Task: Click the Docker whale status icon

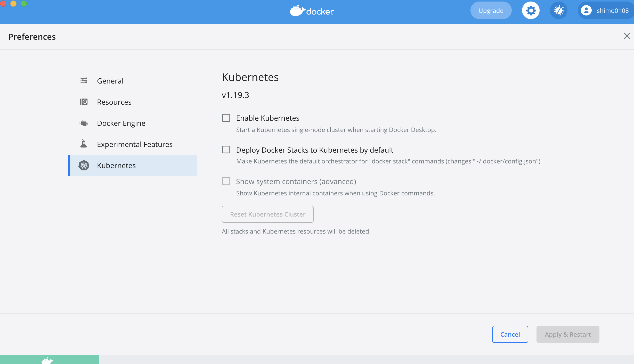Action: tap(47, 360)
